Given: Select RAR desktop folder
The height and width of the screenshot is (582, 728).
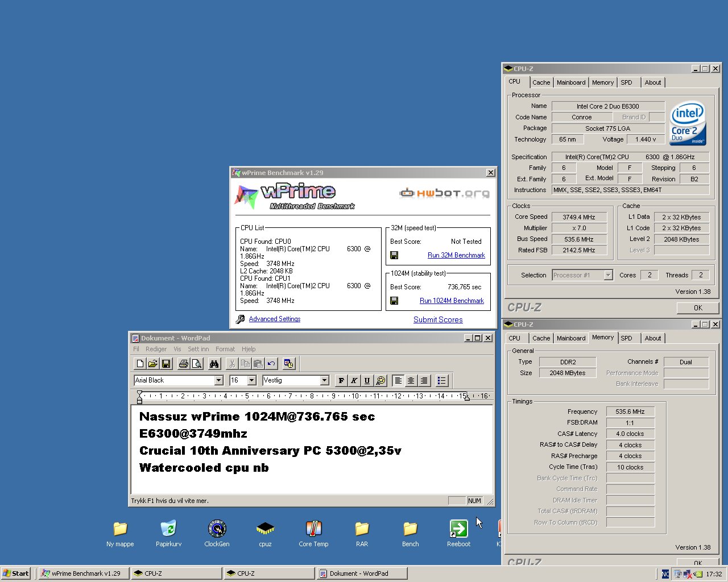Looking at the screenshot, I should click(362, 533).
